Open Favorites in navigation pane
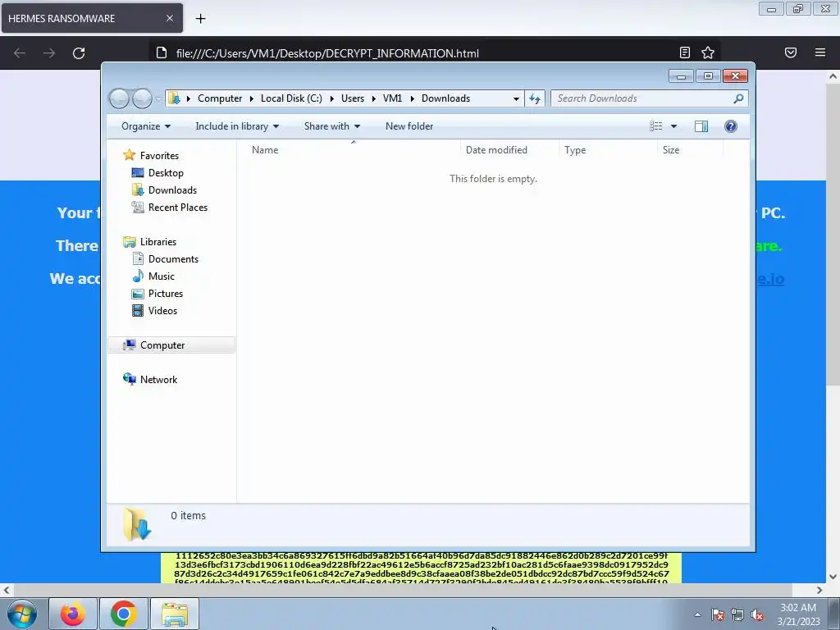 point(159,156)
